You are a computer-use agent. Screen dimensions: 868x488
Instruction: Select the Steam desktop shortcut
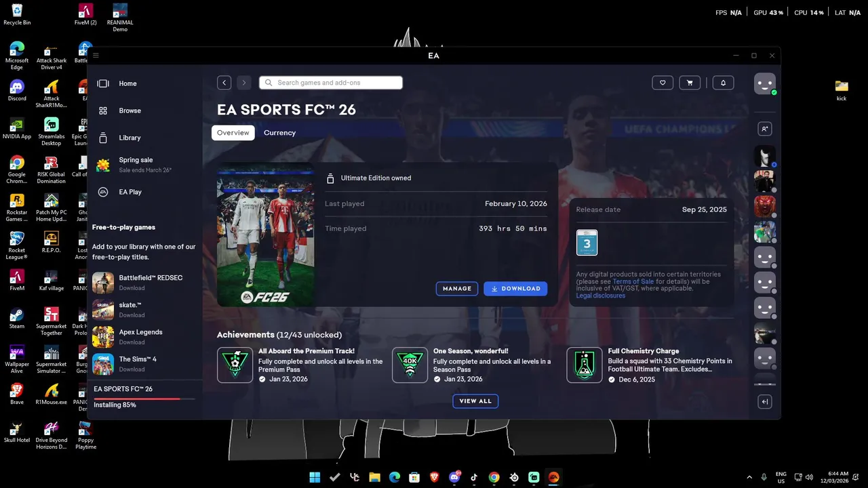pyautogui.click(x=17, y=317)
